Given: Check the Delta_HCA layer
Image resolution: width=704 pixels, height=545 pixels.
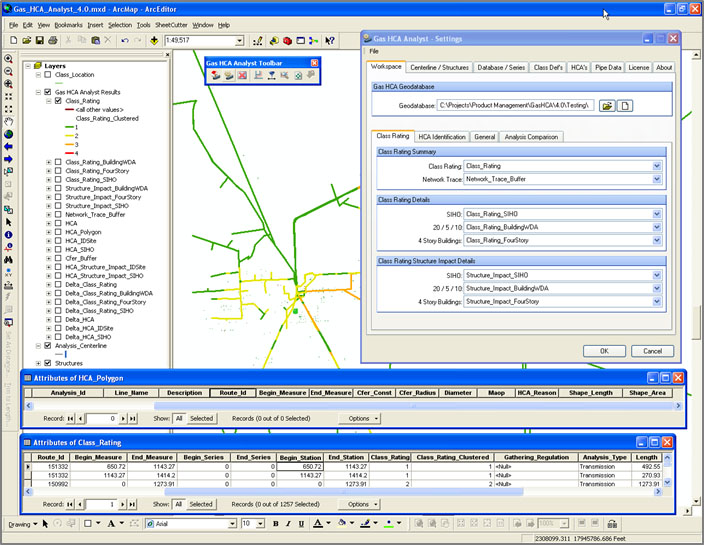Looking at the screenshot, I should click(58, 320).
